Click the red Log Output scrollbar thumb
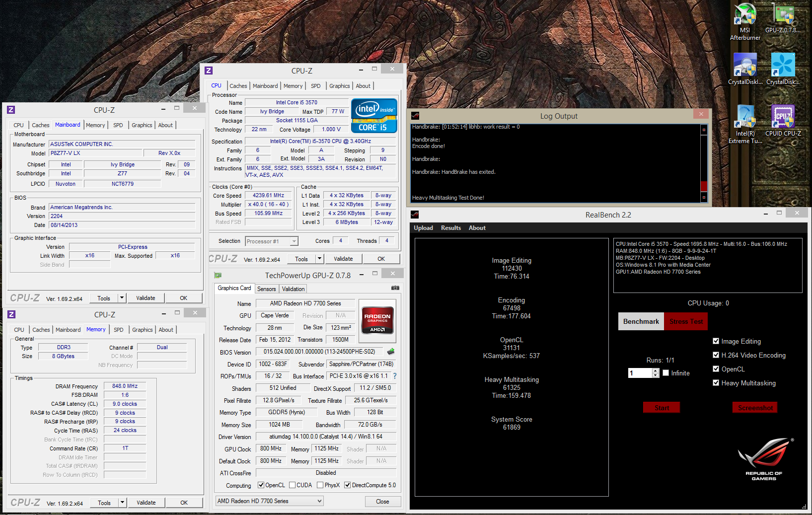 [x=703, y=186]
